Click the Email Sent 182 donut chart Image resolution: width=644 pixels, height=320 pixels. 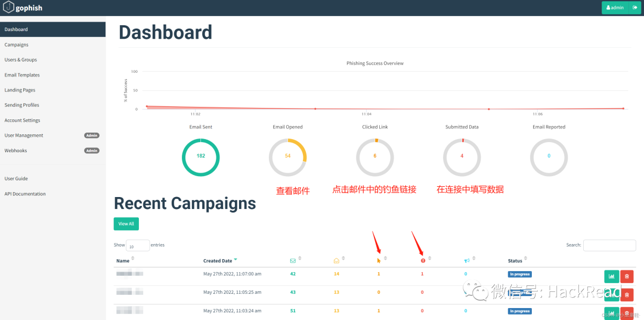point(200,156)
